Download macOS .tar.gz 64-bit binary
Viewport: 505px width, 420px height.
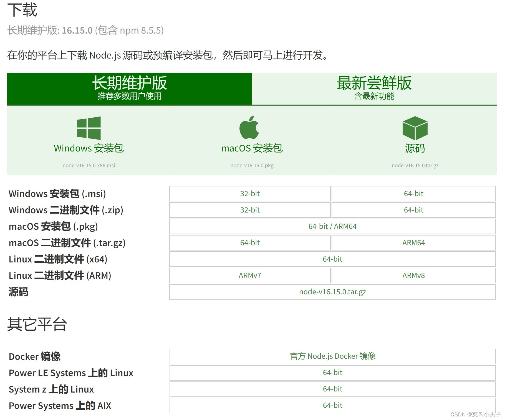click(250, 243)
